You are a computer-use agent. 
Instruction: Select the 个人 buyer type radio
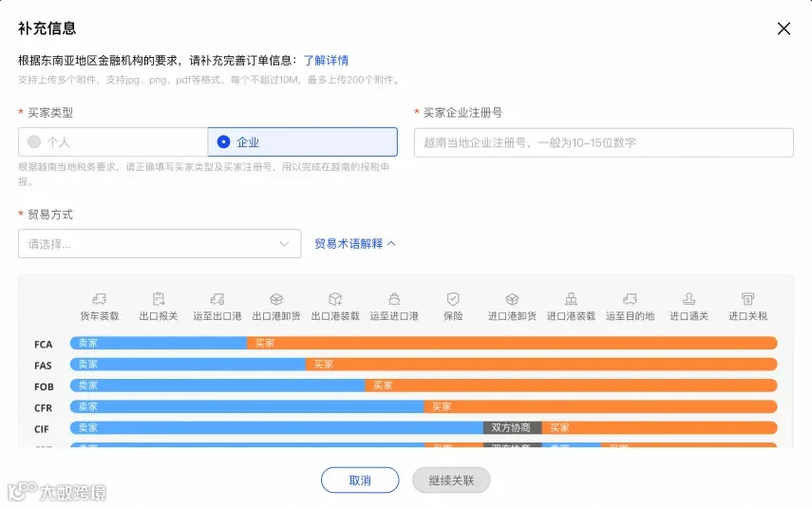(x=34, y=141)
